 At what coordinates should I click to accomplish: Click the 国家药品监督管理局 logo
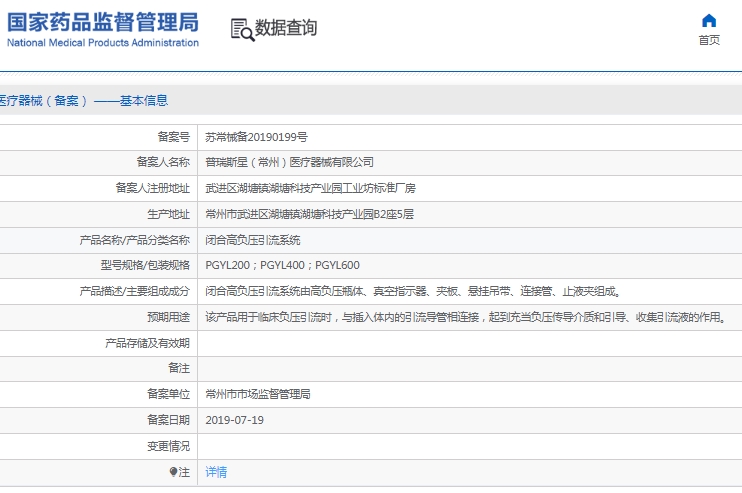click(103, 29)
